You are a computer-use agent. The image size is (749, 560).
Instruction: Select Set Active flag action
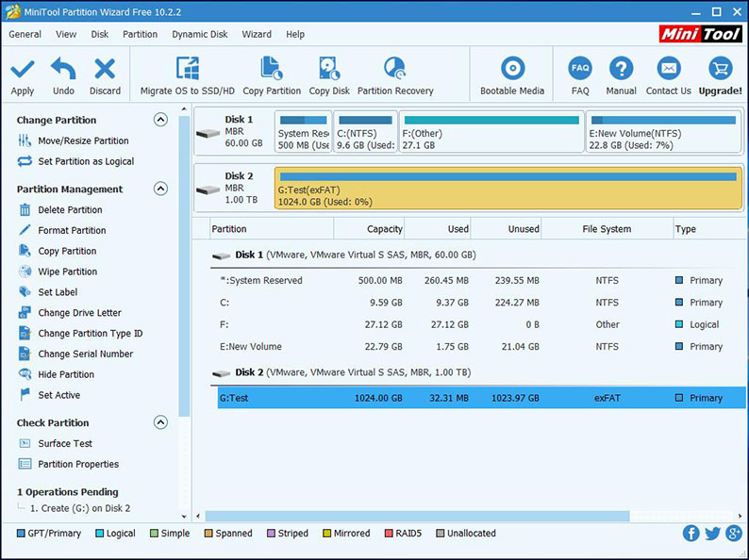49,395
